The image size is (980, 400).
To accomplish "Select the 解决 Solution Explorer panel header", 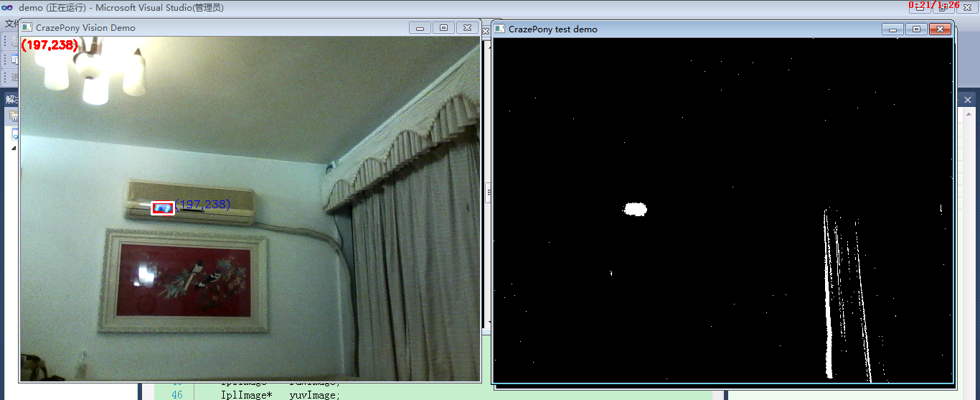I will point(11,100).
